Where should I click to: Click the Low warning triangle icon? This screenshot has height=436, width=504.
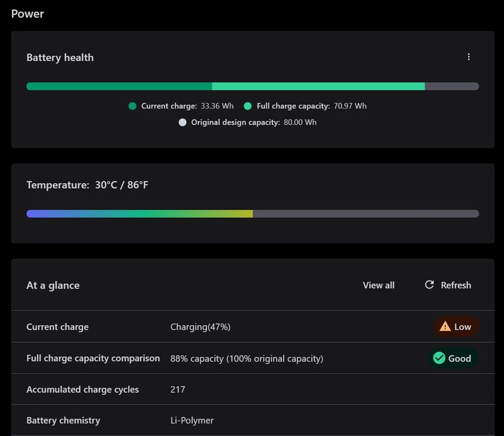445,326
